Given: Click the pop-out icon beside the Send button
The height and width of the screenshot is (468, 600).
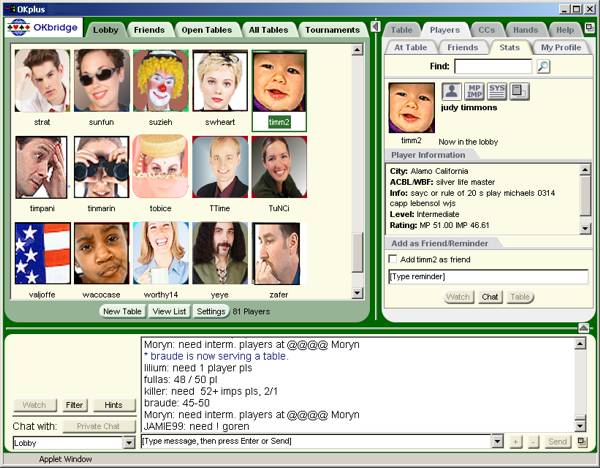Looking at the screenshot, I should (x=582, y=441).
